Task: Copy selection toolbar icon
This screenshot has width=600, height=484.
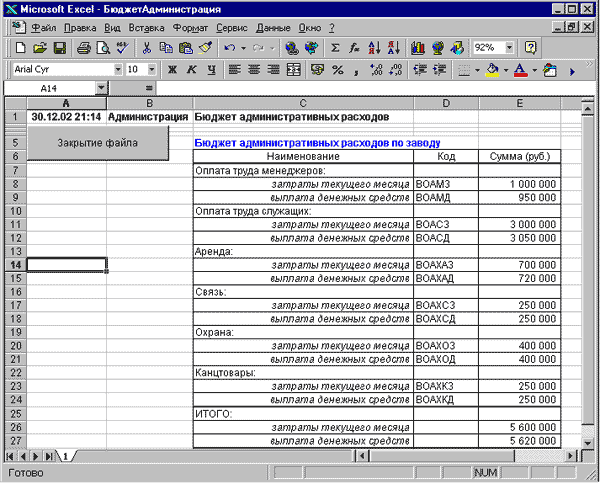Action: tap(166, 48)
